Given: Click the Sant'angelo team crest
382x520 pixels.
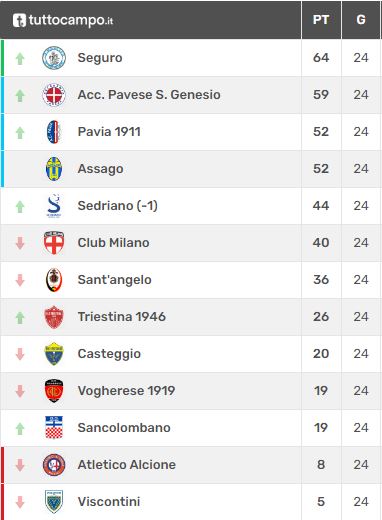Looking at the screenshot, I should (54, 280).
